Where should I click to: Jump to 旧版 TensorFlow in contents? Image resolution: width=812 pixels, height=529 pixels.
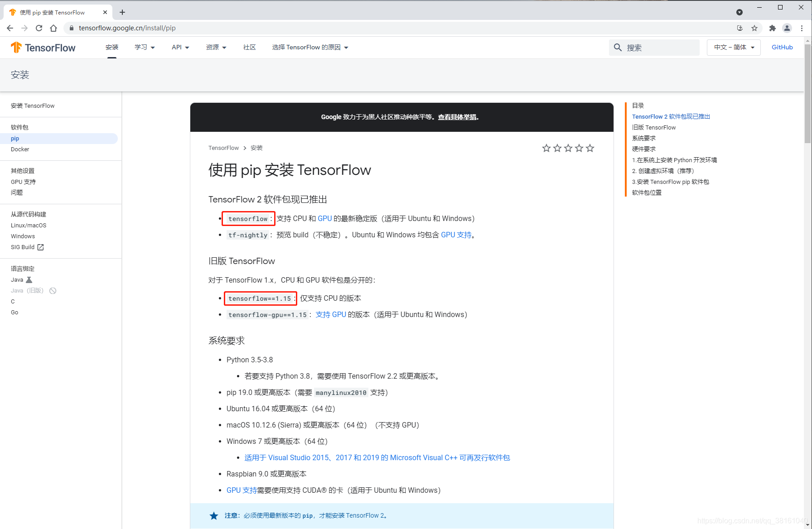654,127
